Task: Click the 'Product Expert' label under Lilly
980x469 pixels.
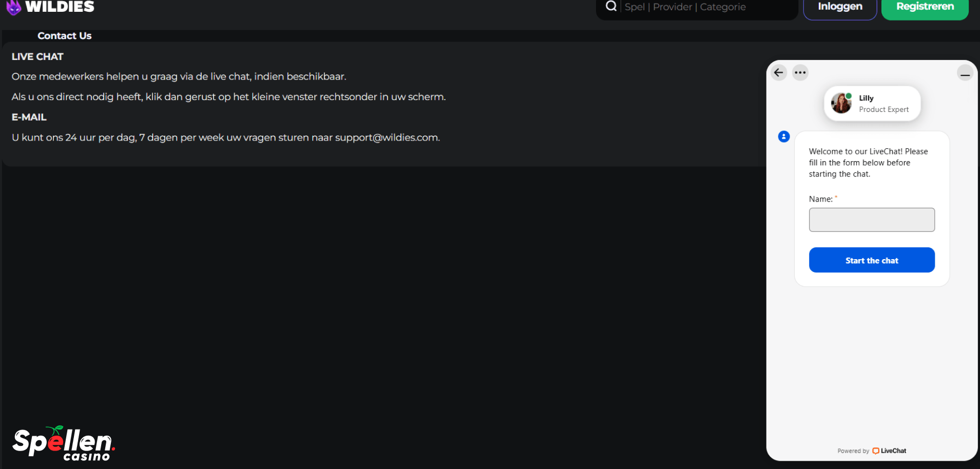Action: [883, 109]
